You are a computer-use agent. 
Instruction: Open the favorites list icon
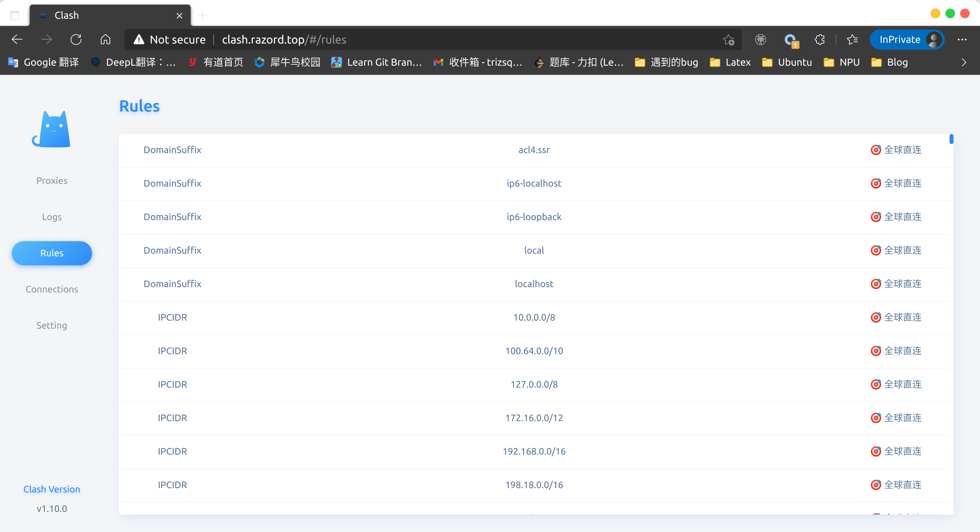point(852,40)
